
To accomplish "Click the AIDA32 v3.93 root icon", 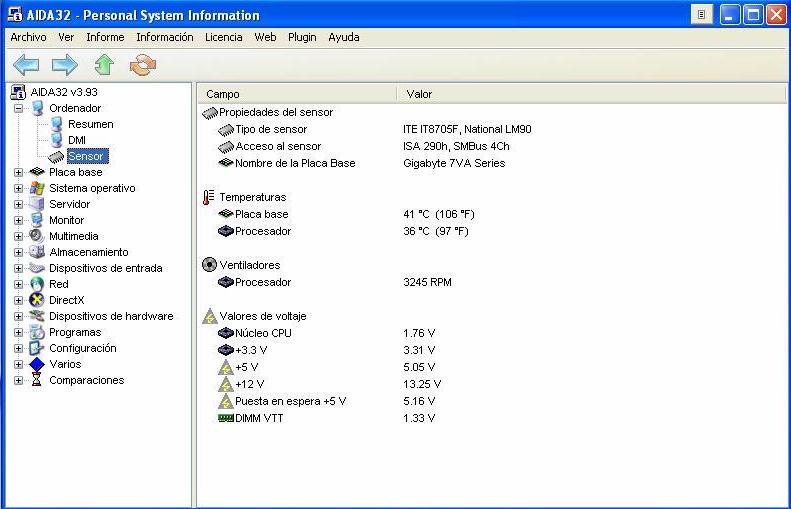I will point(18,92).
